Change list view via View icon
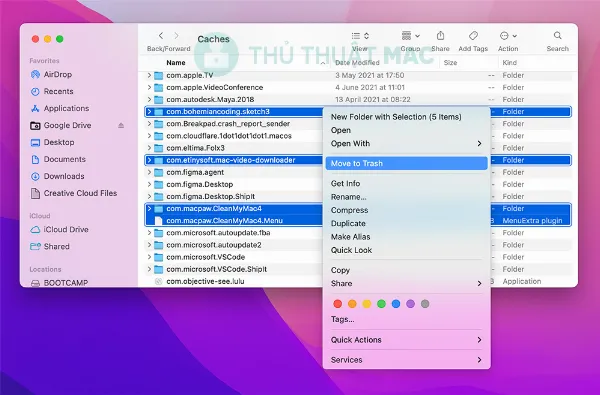 (360, 36)
